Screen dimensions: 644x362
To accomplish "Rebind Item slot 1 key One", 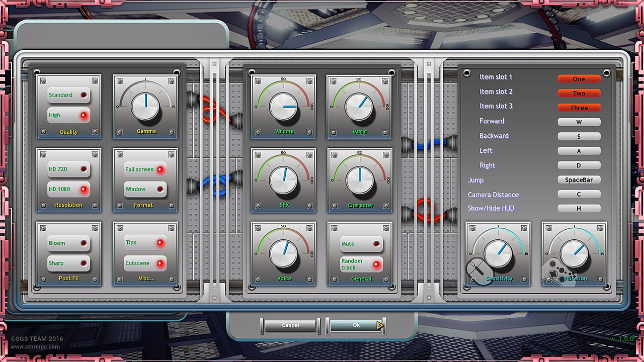I will [x=579, y=79].
